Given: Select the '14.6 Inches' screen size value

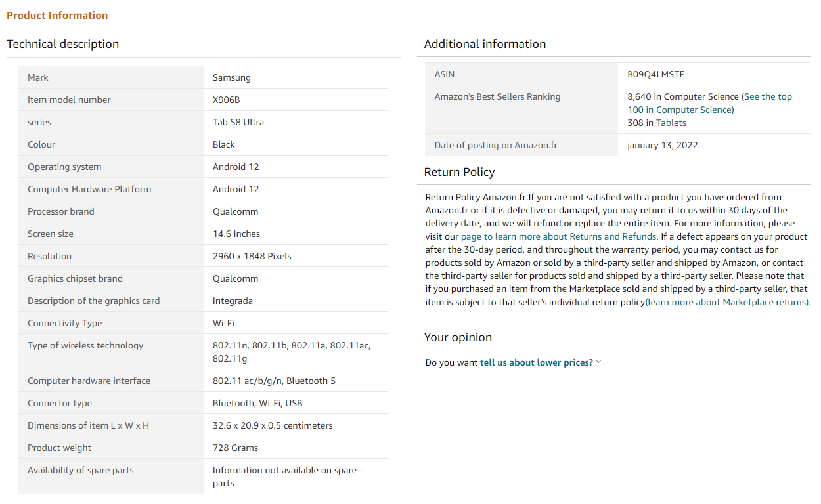Looking at the screenshot, I should pos(236,234).
